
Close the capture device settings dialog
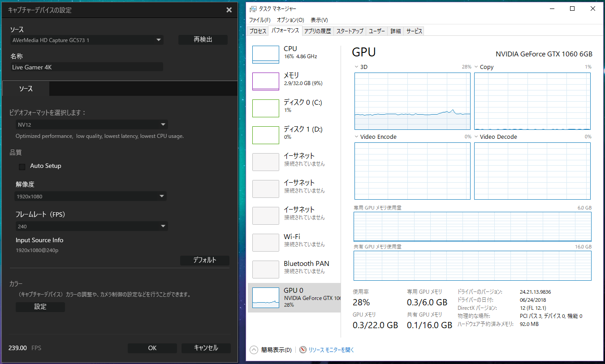(x=229, y=10)
